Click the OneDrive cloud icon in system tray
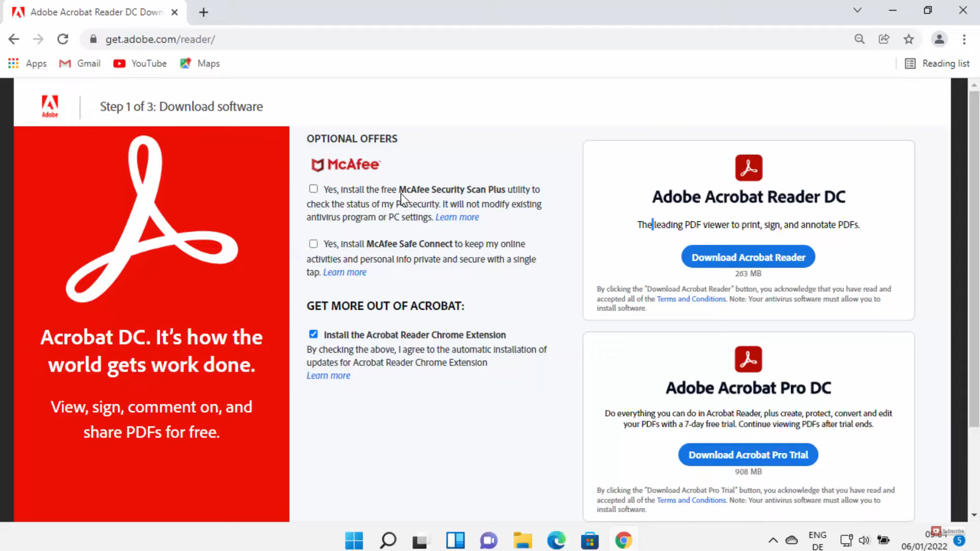 point(792,540)
